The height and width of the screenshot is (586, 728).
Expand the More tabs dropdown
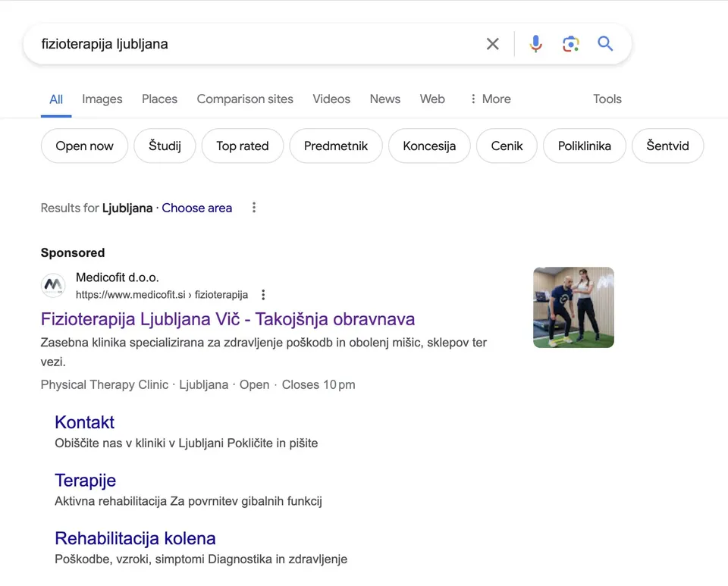pos(491,99)
